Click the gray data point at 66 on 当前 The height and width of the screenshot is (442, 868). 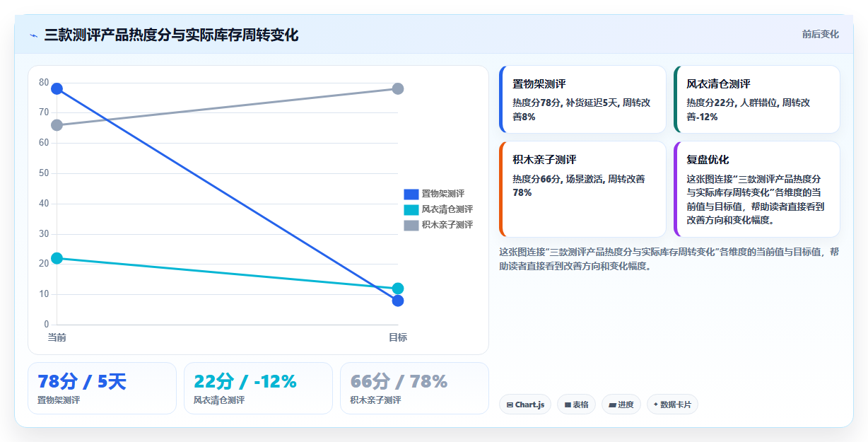point(57,125)
